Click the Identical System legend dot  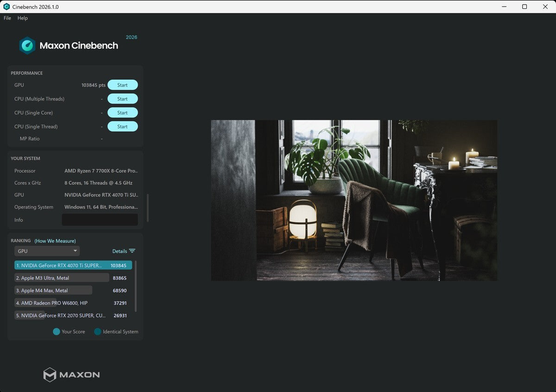point(98,331)
